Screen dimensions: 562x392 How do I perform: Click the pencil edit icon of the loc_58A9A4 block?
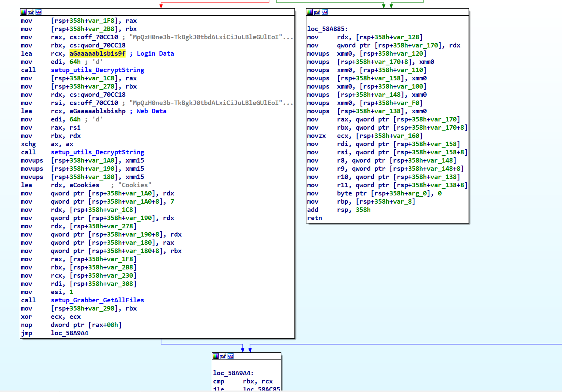tap(223, 356)
